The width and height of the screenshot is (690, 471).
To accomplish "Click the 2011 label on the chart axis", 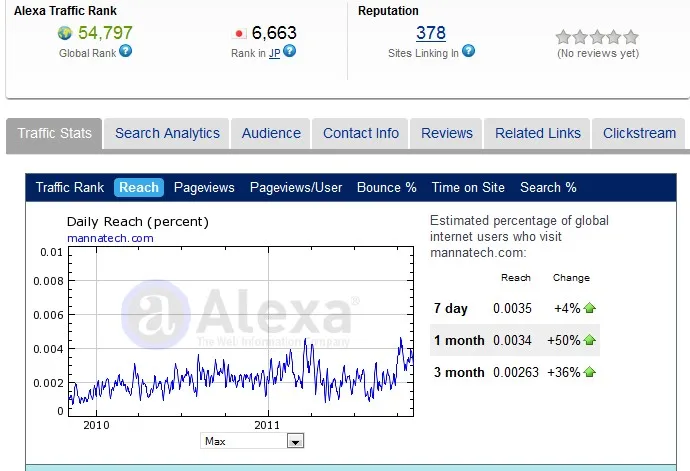I will click(x=267, y=425).
